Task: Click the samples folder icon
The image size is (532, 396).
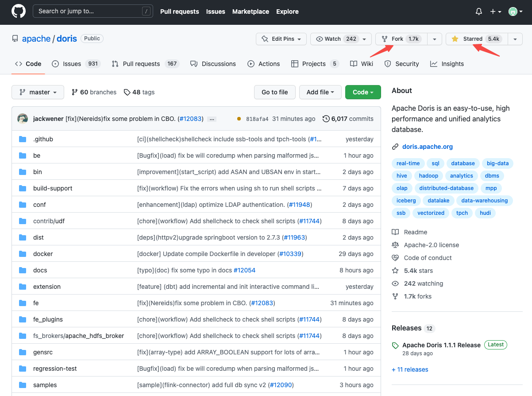Action: (x=23, y=385)
